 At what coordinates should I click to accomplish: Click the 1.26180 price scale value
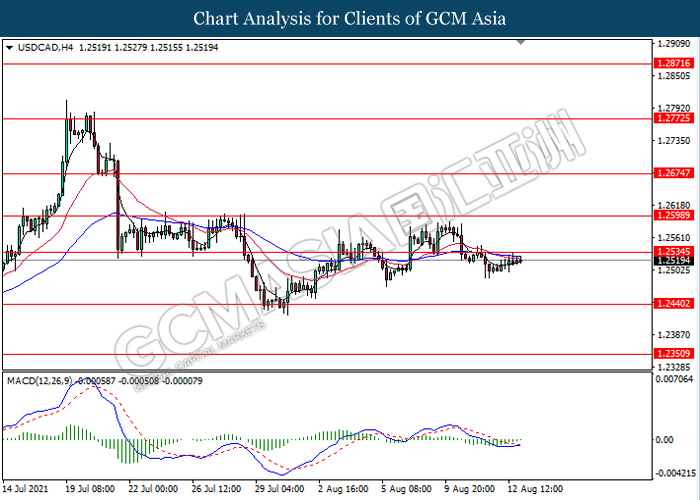[x=674, y=205]
